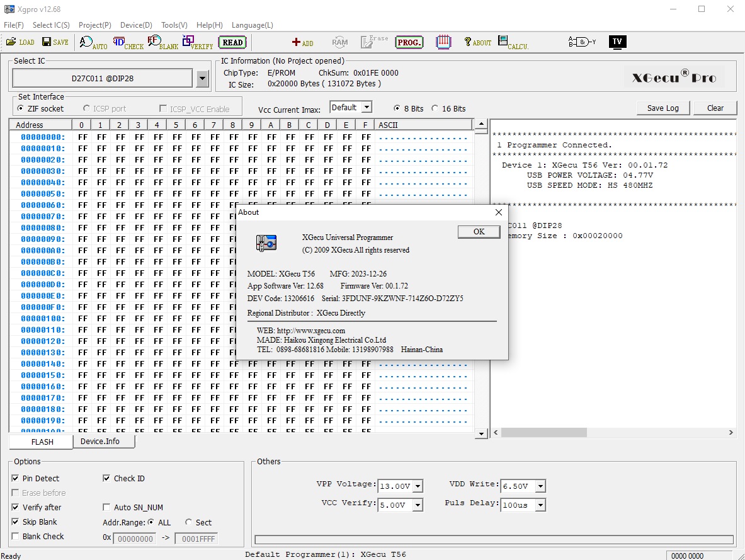Click the Save Log button

point(663,108)
